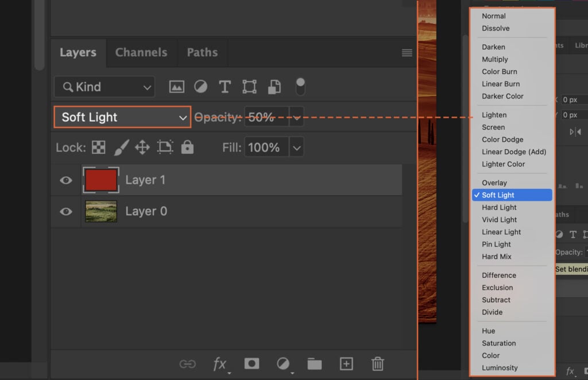Toggle visibility of Layer 0
This screenshot has width=588, height=380.
[x=65, y=211]
